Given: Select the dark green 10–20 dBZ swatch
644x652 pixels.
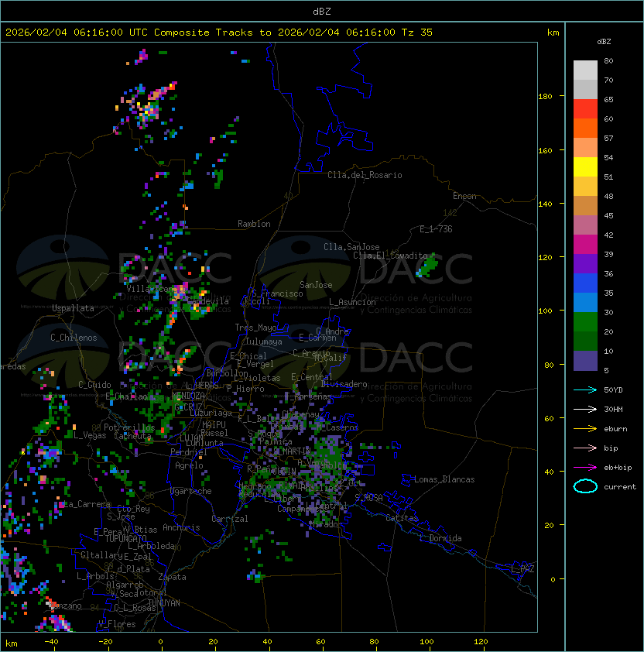Looking at the screenshot, I should point(585,341).
